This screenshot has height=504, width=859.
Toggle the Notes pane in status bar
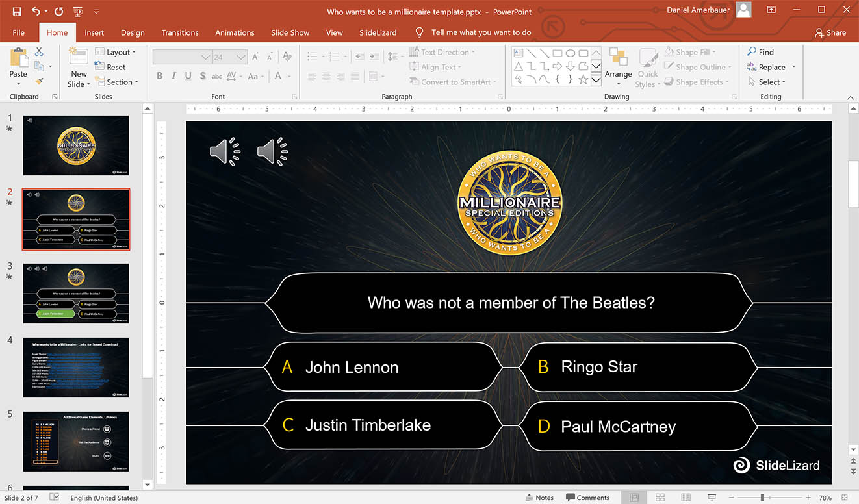[x=539, y=498]
